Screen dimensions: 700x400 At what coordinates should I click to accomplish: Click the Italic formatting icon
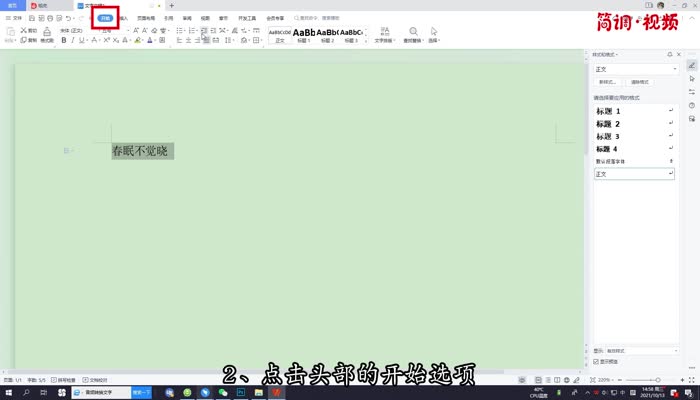[x=74, y=41]
